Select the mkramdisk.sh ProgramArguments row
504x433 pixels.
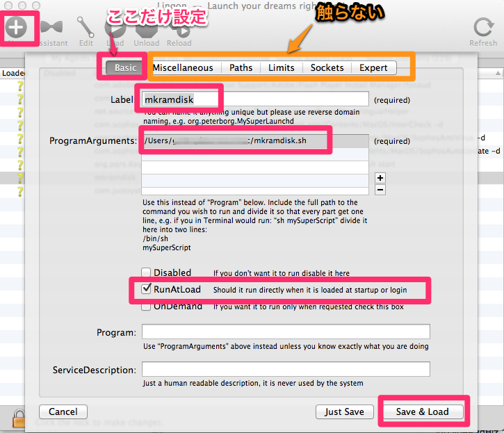[x=255, y=141]
